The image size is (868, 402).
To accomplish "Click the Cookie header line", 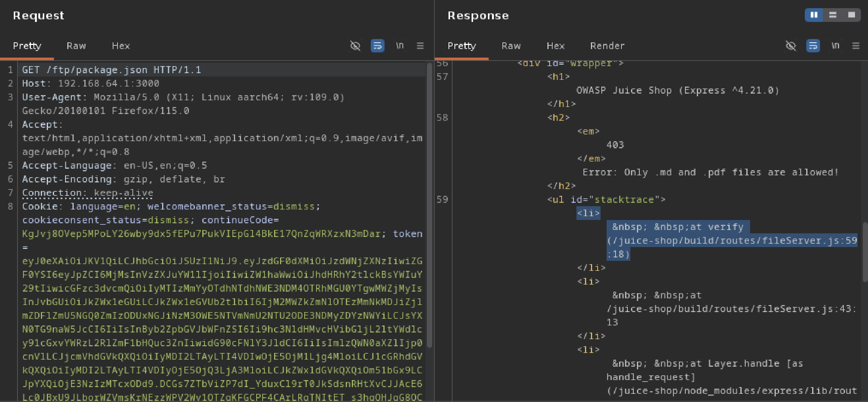I will tap(171, 206).
